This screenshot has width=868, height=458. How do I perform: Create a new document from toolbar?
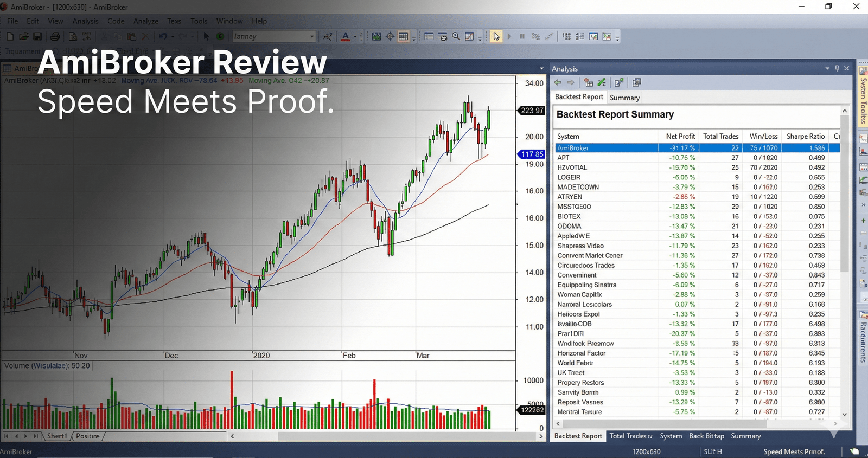(10, 36)
